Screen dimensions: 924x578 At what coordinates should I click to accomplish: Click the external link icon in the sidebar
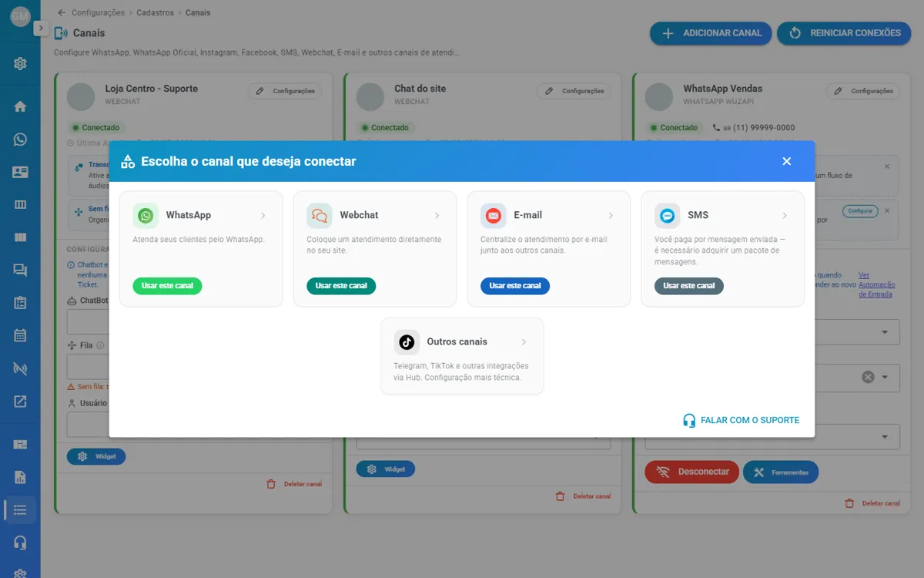pos(20,401)
